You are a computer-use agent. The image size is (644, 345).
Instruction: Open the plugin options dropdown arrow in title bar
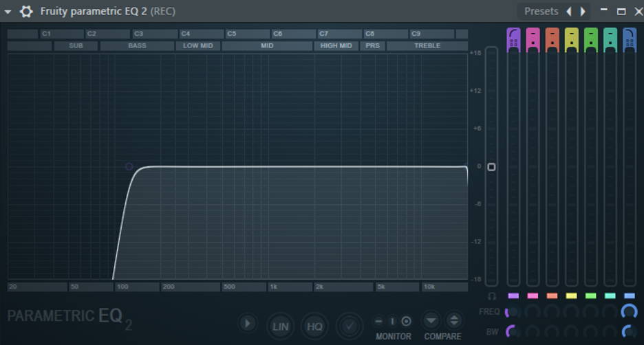click(8, 12)
